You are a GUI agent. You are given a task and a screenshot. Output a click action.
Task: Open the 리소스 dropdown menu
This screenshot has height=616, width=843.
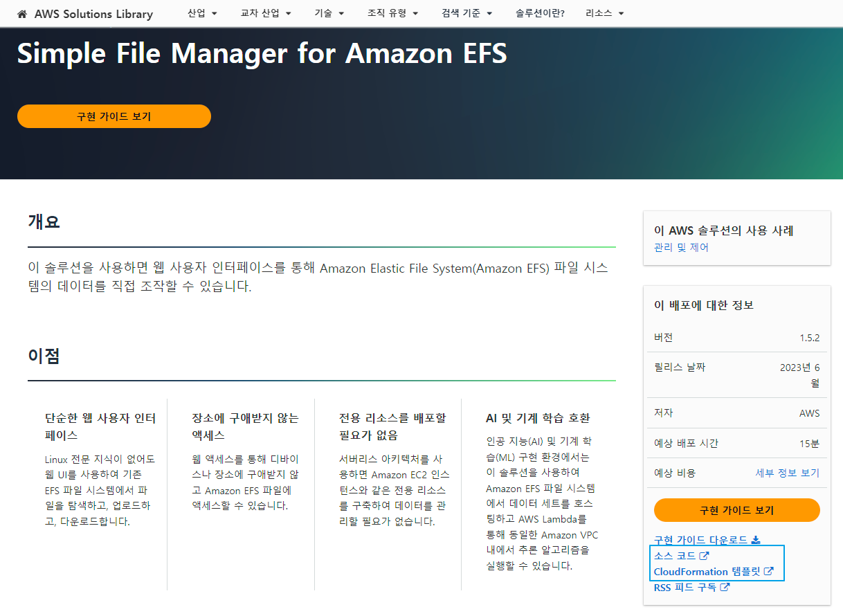click(604, 13)
